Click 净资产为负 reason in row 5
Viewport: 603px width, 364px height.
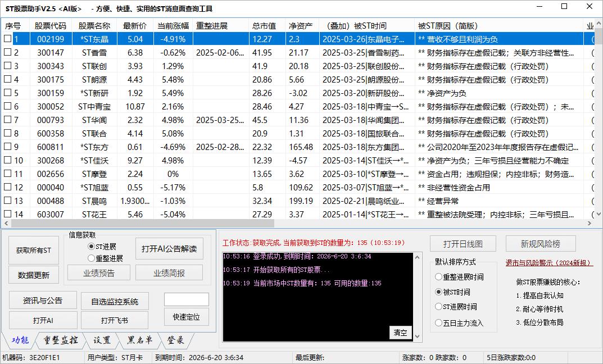(446, 93)
